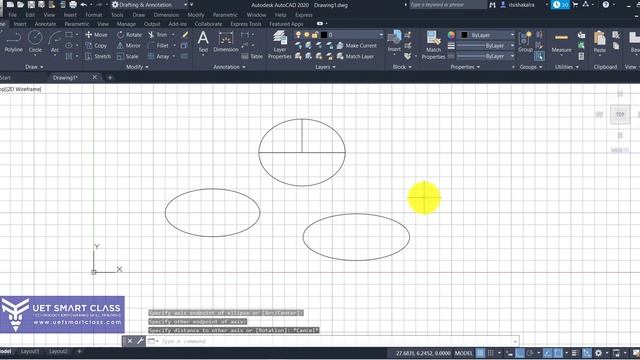Select the Fillet tool
This screenshot has height=360, width=640.
point(158,46)
